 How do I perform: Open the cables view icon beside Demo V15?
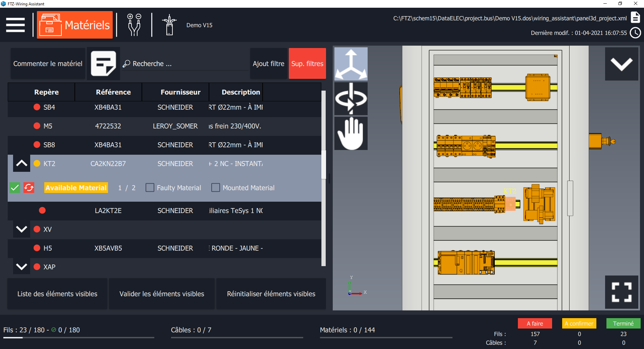pyautogui.click(x=170, y=24)
